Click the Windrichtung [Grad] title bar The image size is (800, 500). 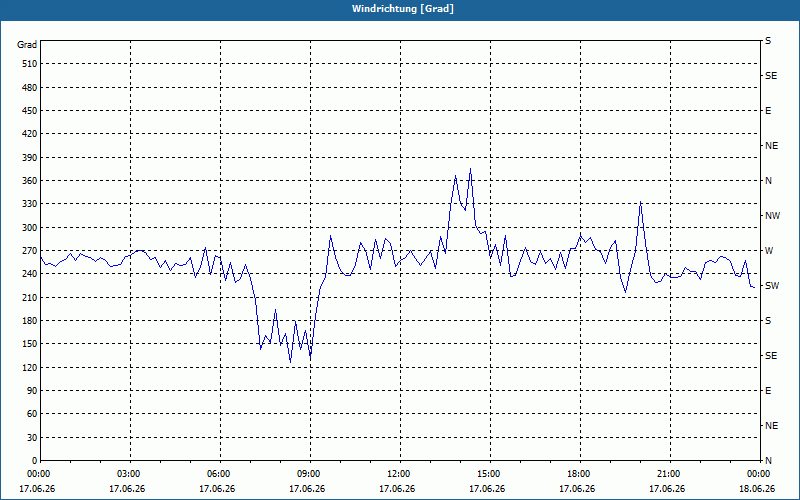[x=400, y=10]
